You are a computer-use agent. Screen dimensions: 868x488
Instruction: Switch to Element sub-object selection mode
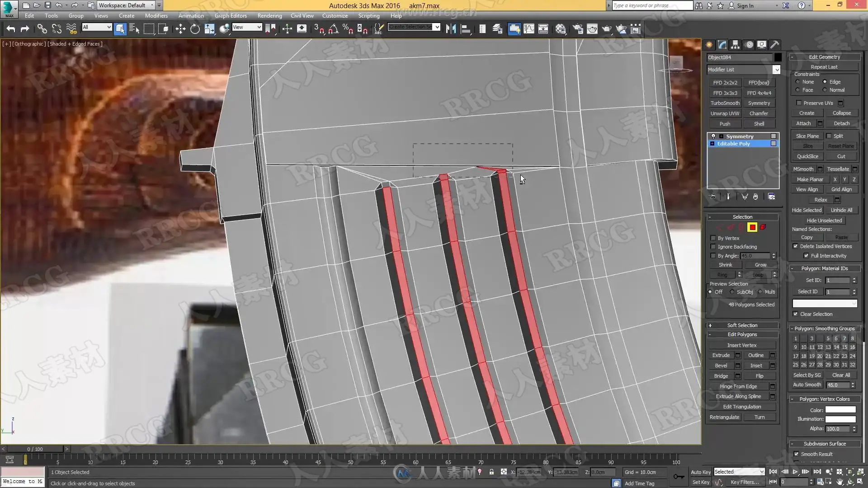click(763, 227)
